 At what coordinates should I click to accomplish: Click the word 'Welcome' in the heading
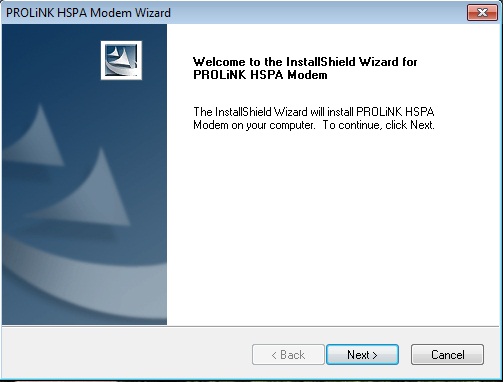219,62
